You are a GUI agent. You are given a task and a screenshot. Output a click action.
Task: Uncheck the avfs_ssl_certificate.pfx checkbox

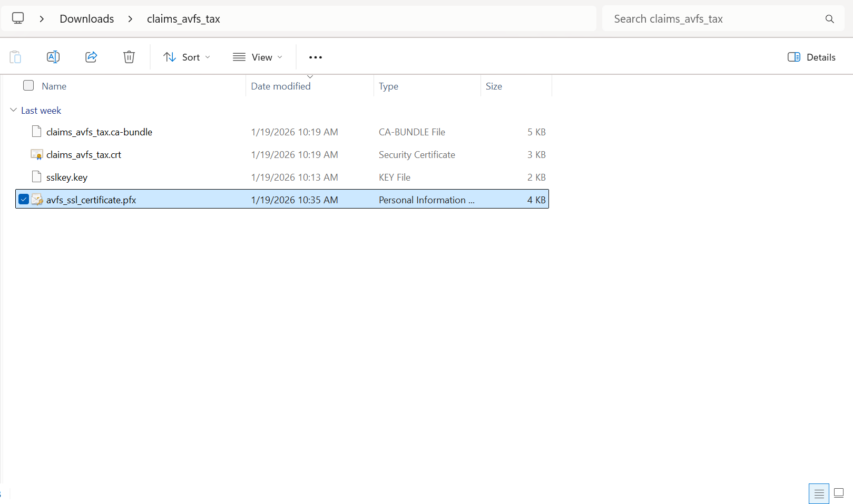[x=24, y=199]
